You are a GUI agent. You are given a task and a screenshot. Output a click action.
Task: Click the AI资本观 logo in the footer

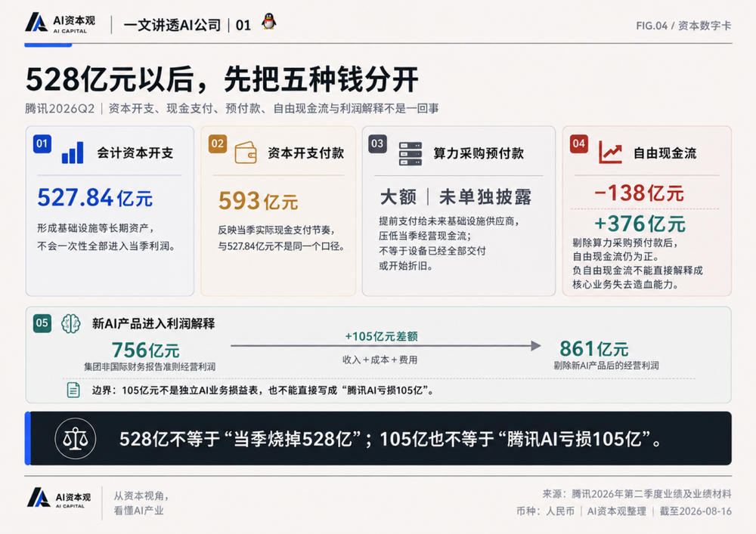pos(59,499)
